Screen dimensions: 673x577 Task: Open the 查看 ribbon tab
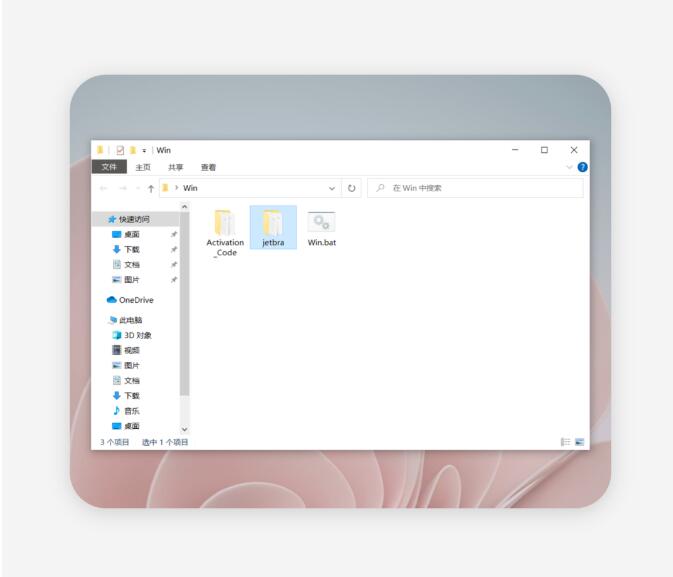(x=208, y=167)
